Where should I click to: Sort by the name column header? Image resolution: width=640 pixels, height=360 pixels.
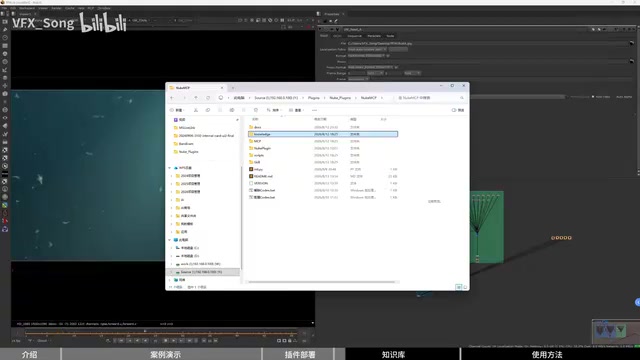(255, 119)
